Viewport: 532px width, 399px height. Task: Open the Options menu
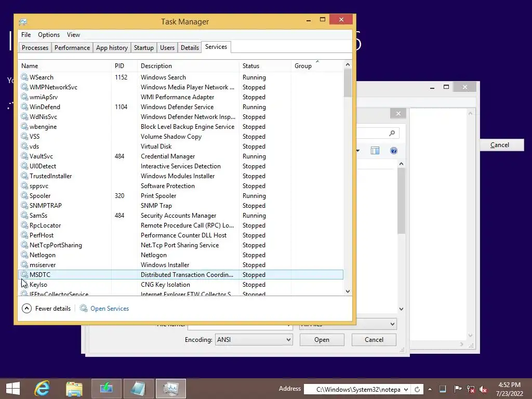point(49,35)
